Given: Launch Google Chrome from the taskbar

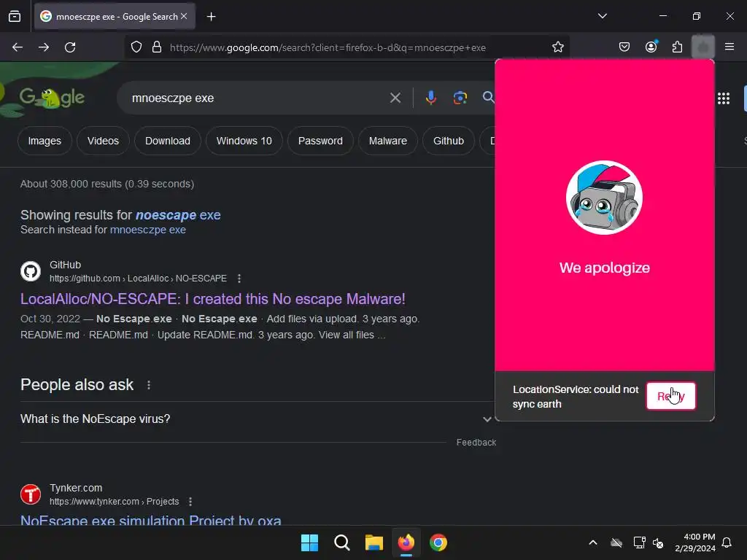Looking at the screenshot, I should pyautogui.click(x=438, y=542).
